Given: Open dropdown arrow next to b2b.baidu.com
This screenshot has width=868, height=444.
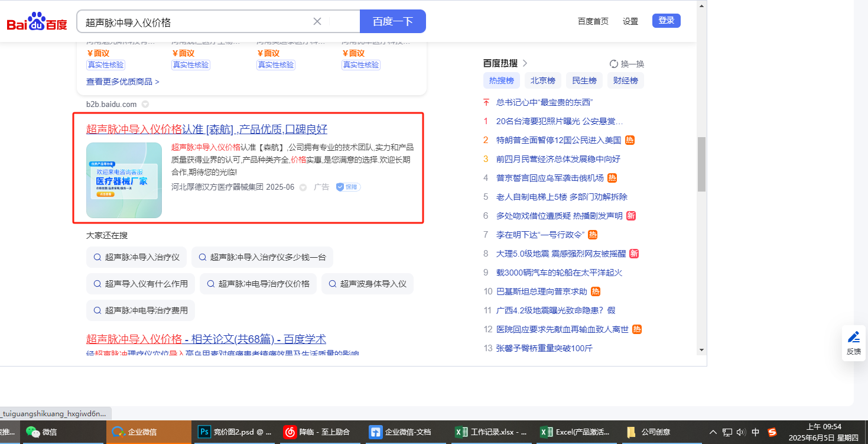Looking at the screenshot, I should pos(145,105).
